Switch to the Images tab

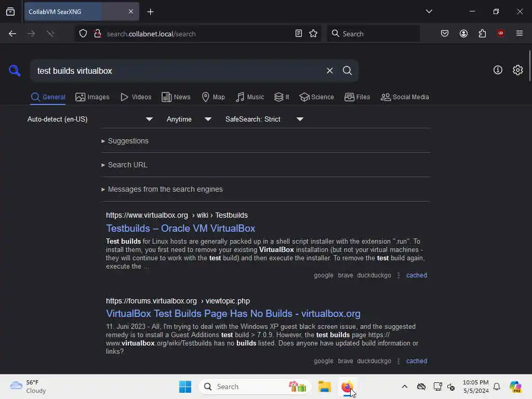(92, 97)
